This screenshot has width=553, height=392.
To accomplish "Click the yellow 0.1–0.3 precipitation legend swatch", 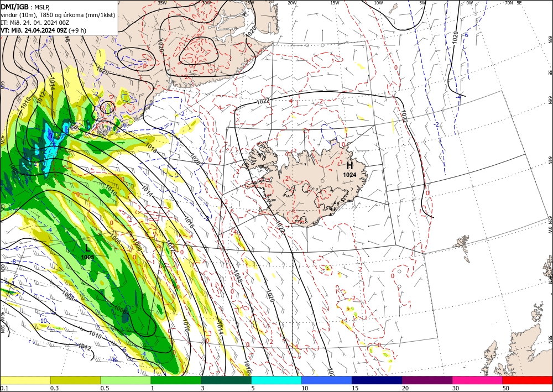I will [25, 380].
